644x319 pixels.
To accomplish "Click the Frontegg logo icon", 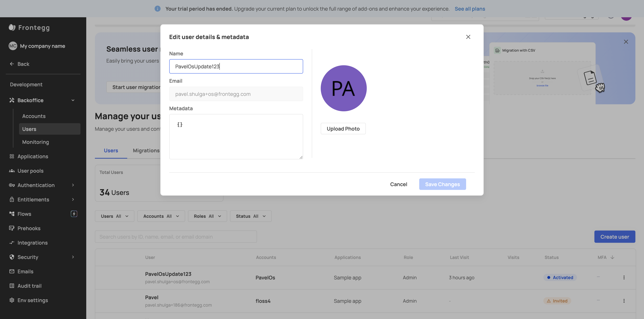I will 12,27.
